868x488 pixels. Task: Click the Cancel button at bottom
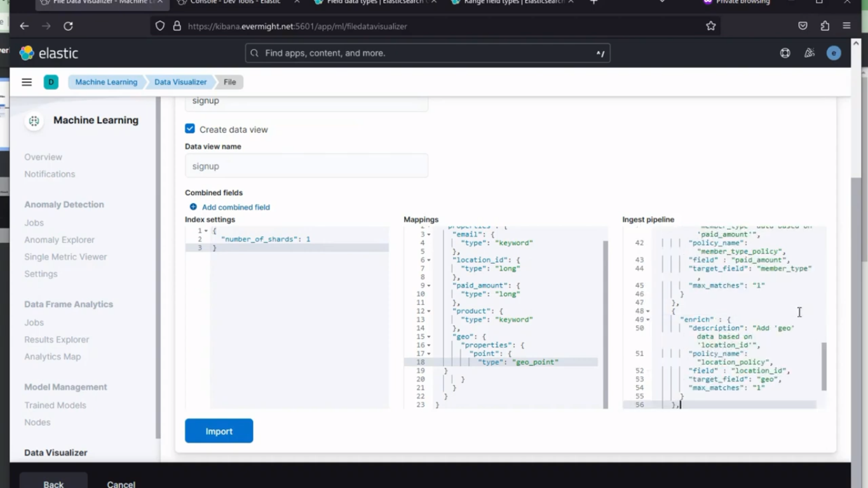click(x=121, y=484)
